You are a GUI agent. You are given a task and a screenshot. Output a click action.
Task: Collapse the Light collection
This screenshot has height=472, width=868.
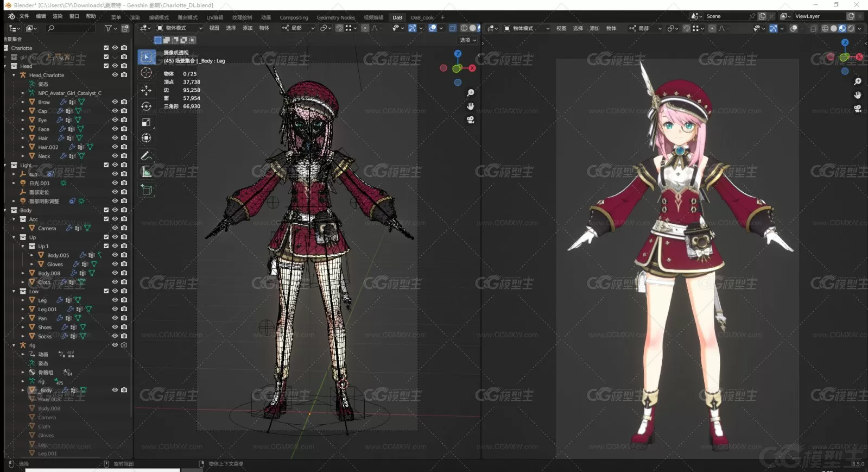(5, 165)
